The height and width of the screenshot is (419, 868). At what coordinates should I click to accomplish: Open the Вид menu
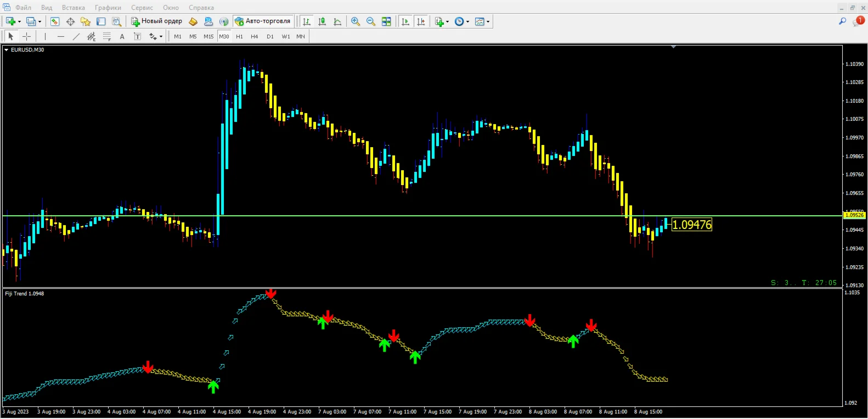(47, 8)
